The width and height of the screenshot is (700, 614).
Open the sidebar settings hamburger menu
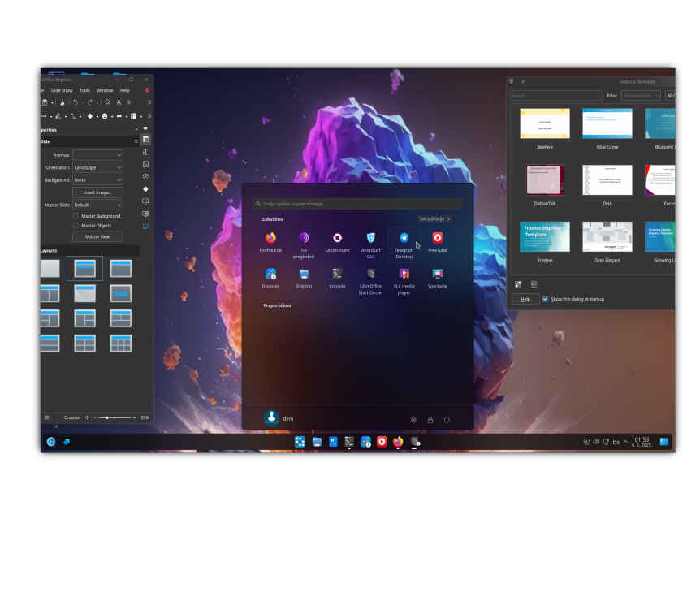coord(145,128)
